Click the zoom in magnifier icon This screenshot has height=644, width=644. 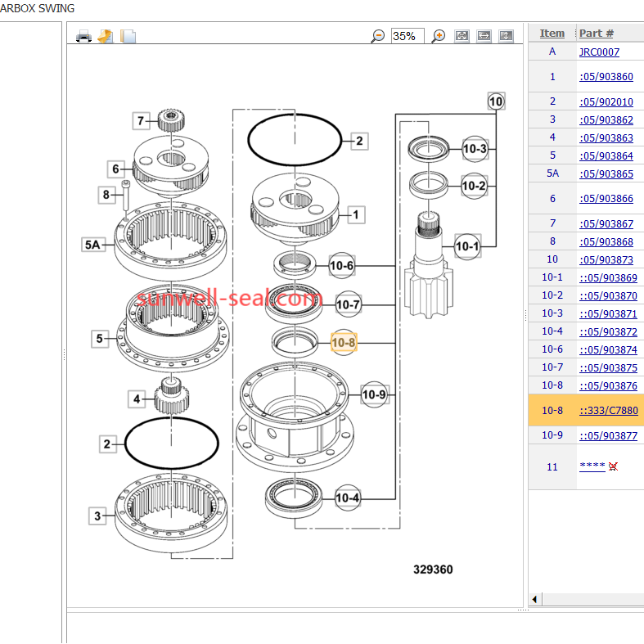[439, 35]
